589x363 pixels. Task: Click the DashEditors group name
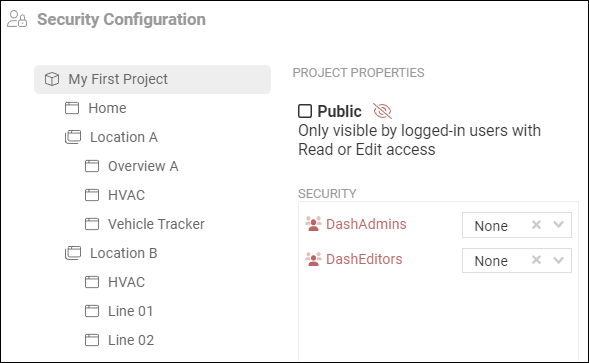pyautogui.click(x=364, y=259)
